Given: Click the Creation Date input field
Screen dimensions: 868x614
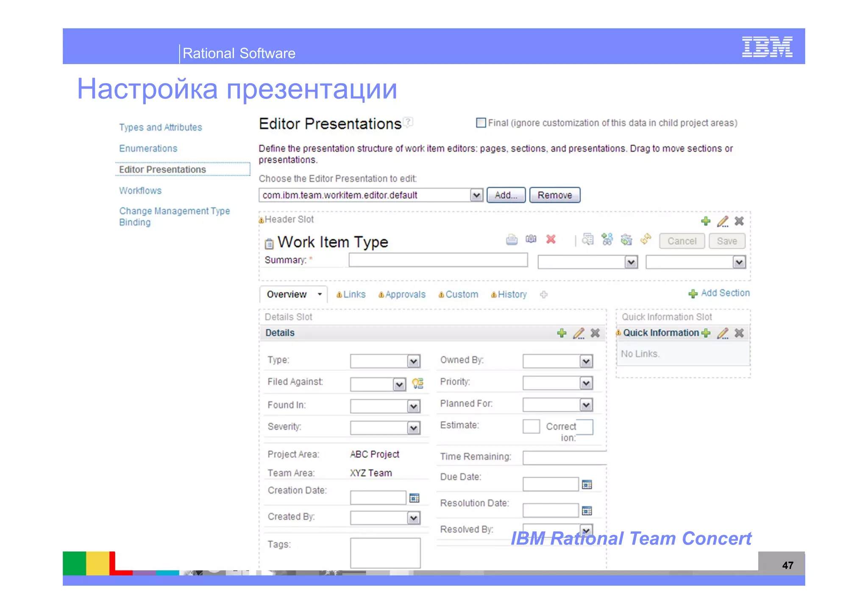Looking at the screenshot, I should (378, 498).
